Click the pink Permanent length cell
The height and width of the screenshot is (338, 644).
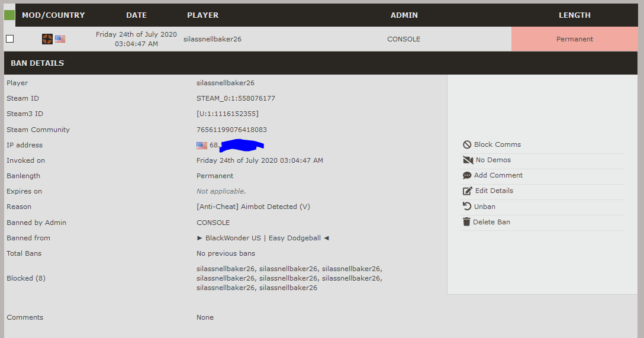575,39
